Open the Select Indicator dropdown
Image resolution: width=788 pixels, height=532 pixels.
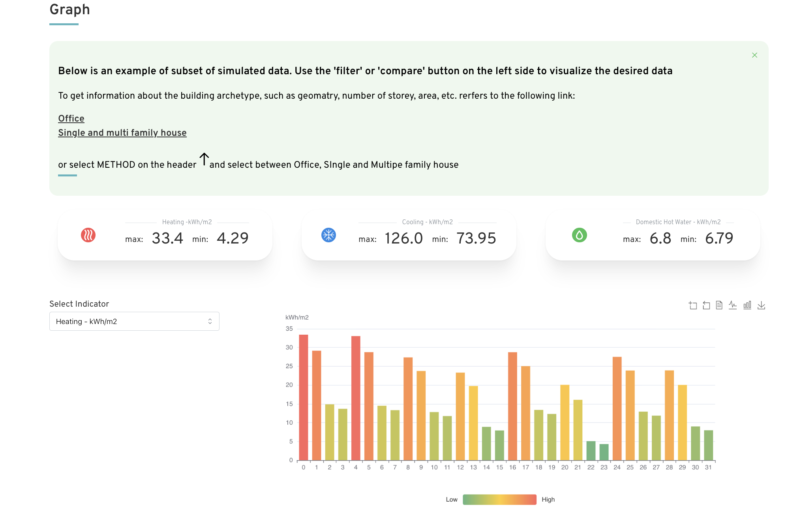point(134,321)
